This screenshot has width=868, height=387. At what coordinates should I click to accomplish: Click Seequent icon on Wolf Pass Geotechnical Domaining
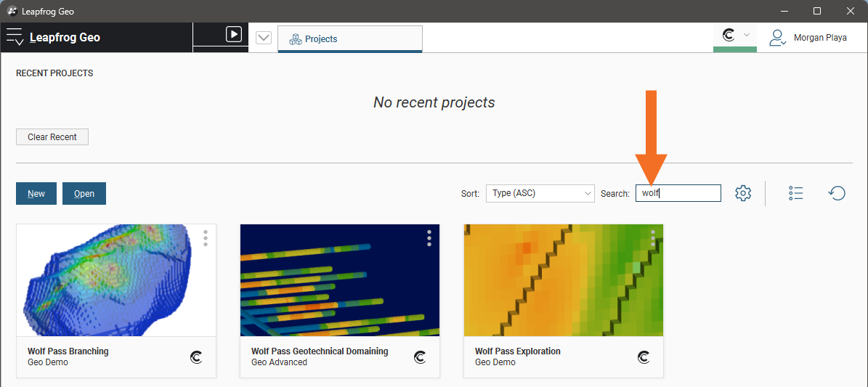click(x=420, y=357)
